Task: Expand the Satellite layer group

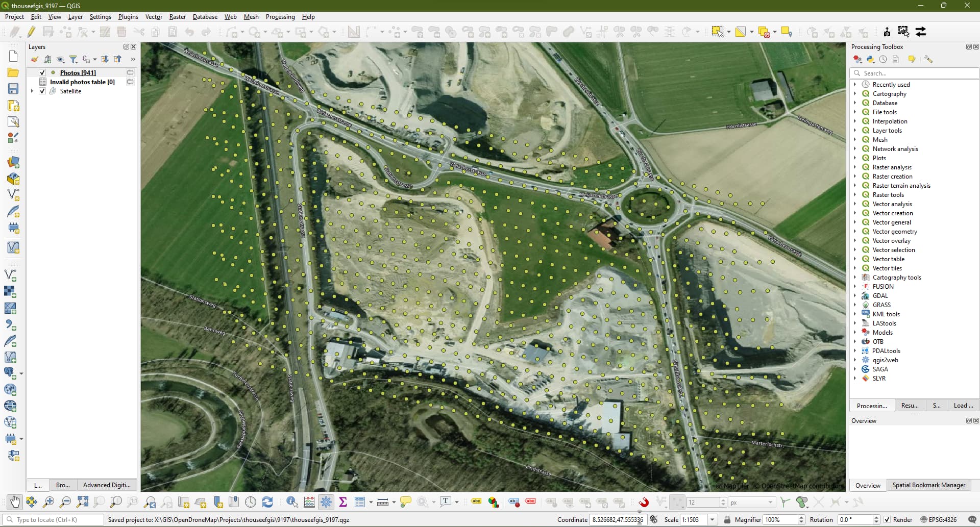Action: pos(32,91)
